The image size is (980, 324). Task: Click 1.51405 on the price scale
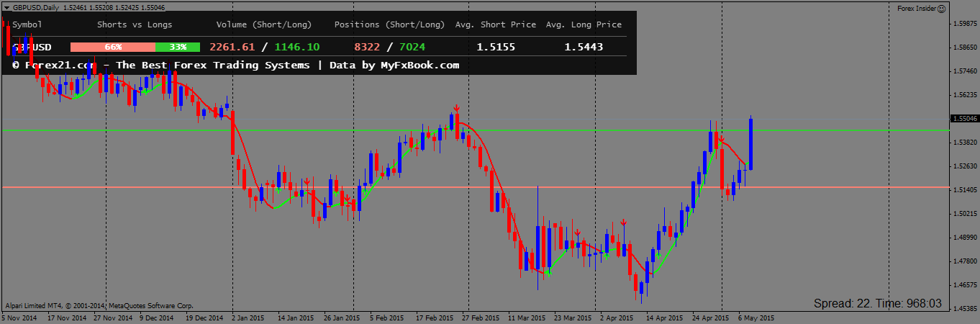965,190
